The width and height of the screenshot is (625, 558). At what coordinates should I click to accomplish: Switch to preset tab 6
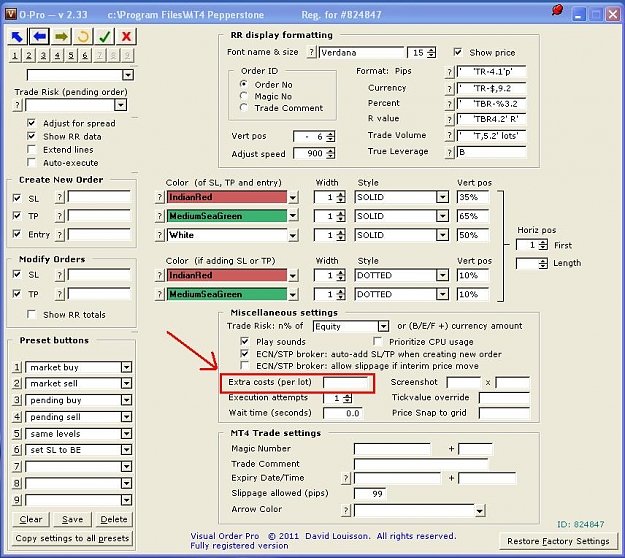[85, 55]
